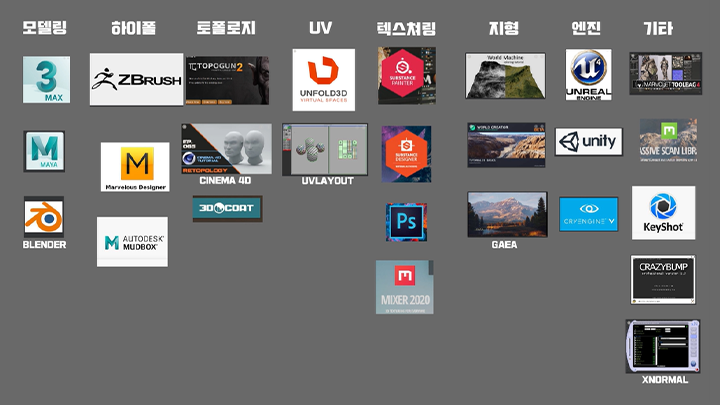This screenshot has width=720, height=405.
Task: Select the 텍스쳐링 column heading
Action: point(406,28)
